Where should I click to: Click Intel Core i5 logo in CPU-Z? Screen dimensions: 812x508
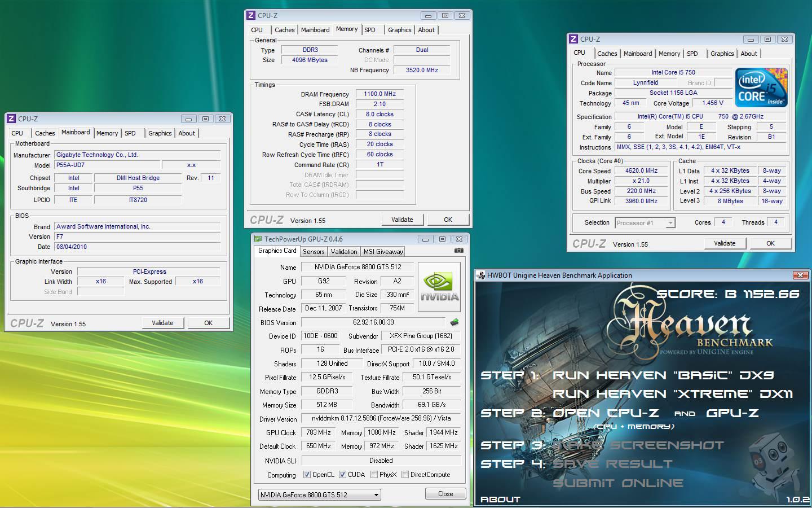(x=762, y=87)
